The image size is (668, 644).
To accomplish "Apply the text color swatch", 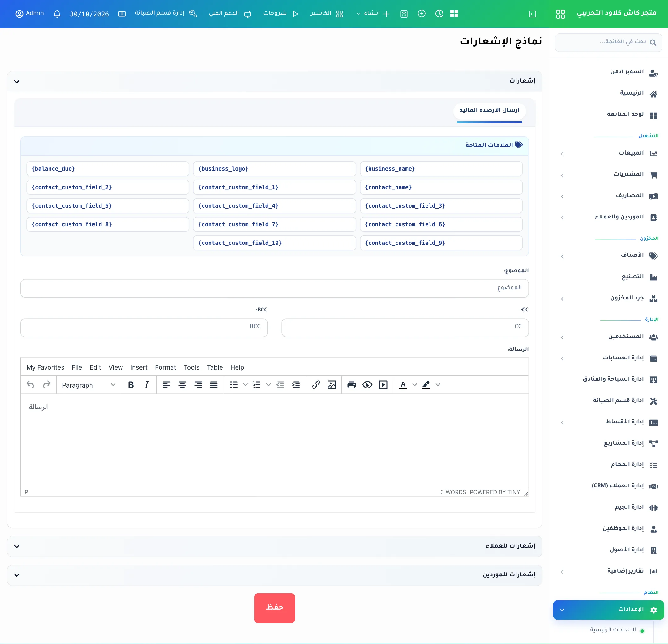I will (403, 385).
